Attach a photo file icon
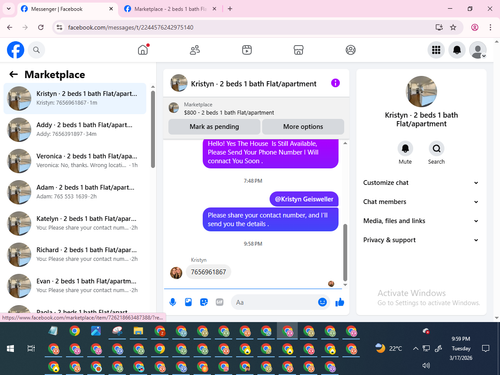The height and width of the screenshot is (375, 500). pos(188,302)
